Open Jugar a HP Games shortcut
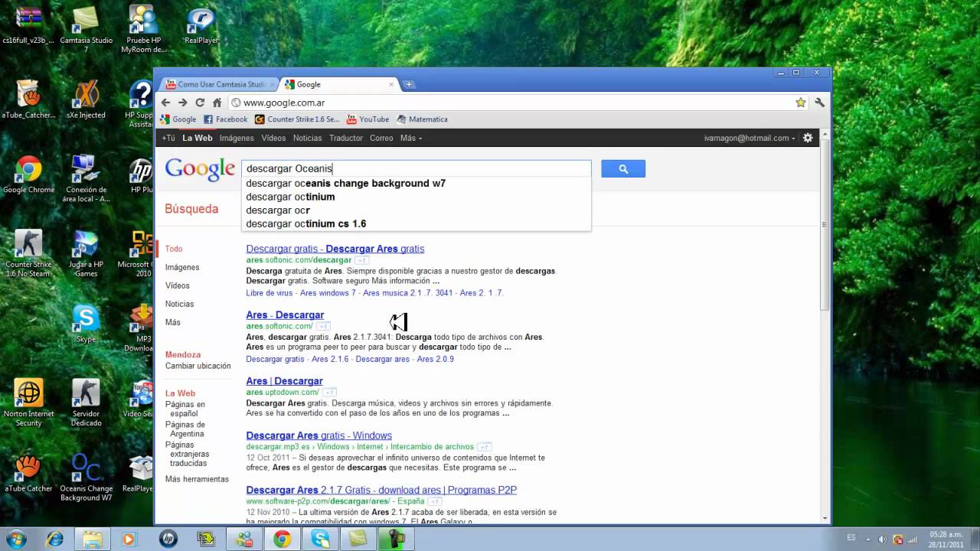This screenshot has width=980, height=551. pos(86,254)
